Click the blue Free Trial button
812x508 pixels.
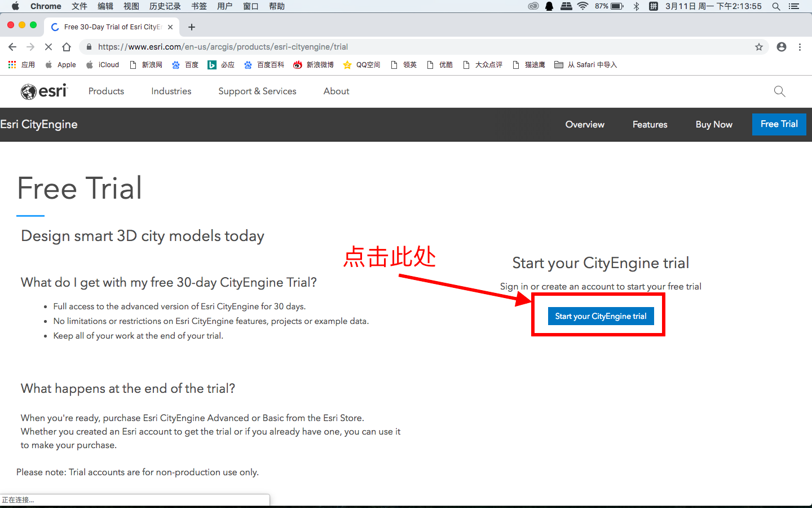(x=779, y=124)
